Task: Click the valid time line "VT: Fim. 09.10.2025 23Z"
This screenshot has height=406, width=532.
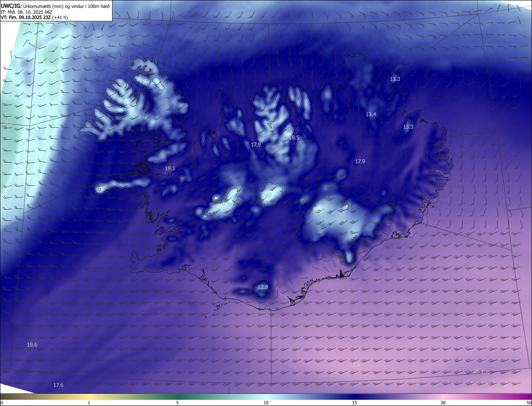Action: pos(25,17)
